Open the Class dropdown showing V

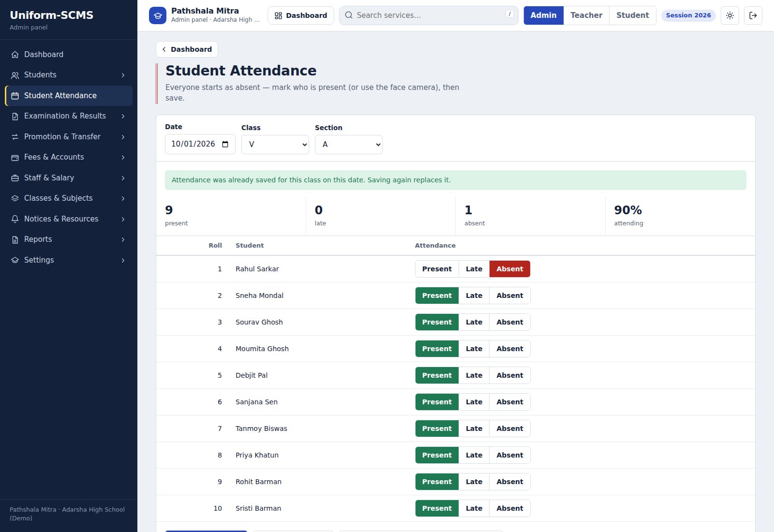pos(275,145)
